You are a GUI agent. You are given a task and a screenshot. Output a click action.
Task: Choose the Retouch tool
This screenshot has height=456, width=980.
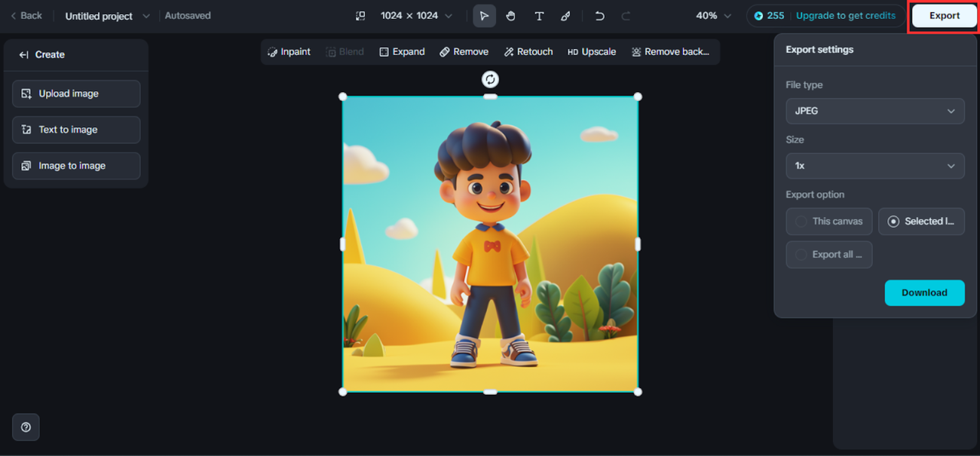pyautogui.click(x=528, y=51)
